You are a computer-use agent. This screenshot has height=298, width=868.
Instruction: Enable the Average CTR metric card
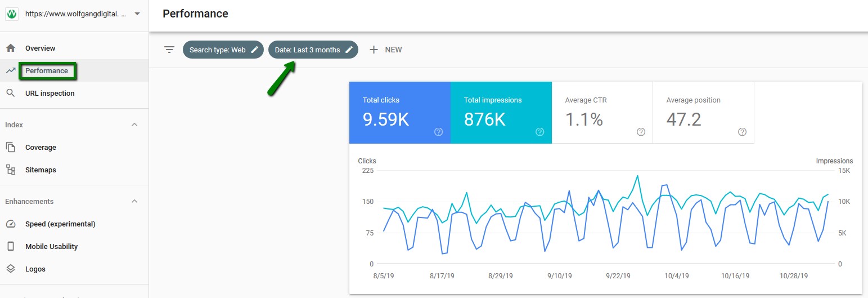click(x=602, y=113)
